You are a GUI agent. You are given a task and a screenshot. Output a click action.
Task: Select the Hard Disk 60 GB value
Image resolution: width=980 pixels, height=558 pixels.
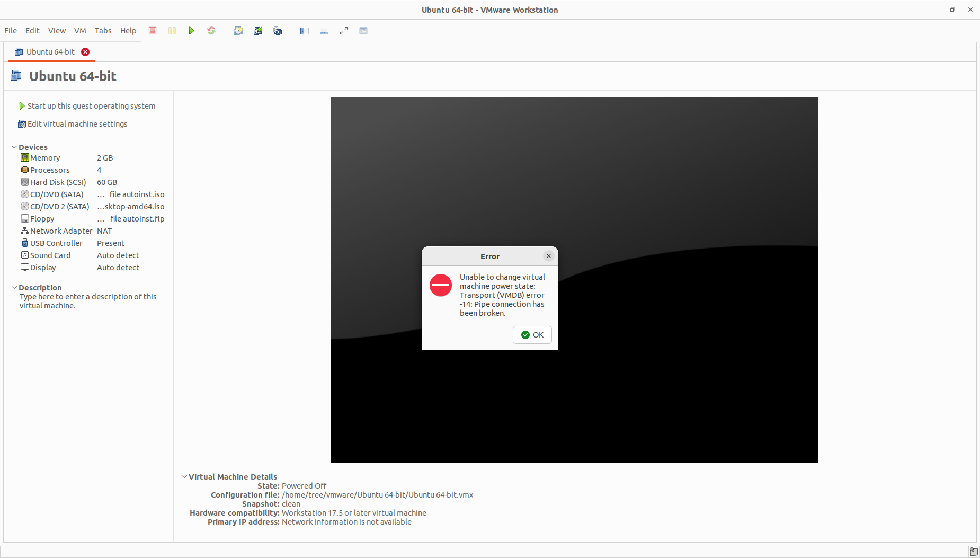point(107,182)
